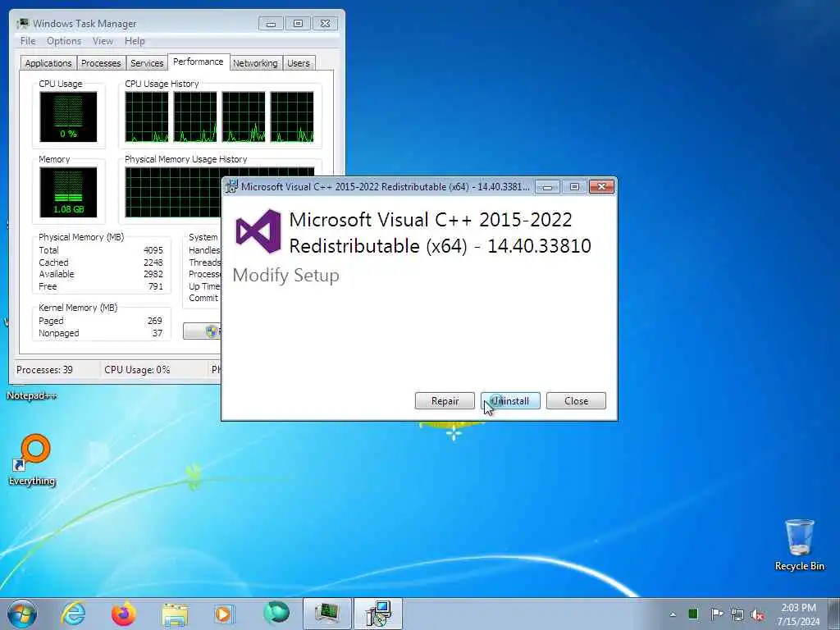Click the Repair button
Screen dimensions: 840x630
pyautogui.click(x=445, y=400)
